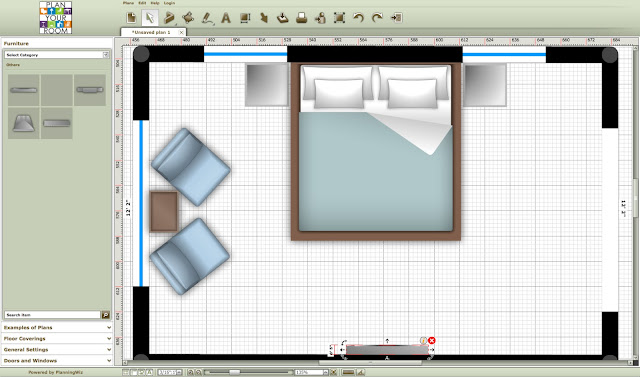The height and width of the screenshot is (377, 640).
Task: Select the pencil draw tool
Action: click(x=207, y=18)
